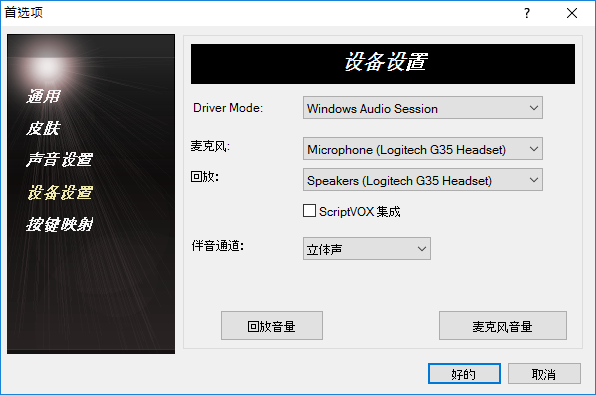
Task: Click the help question mark icon
Action: coord(527,13)
